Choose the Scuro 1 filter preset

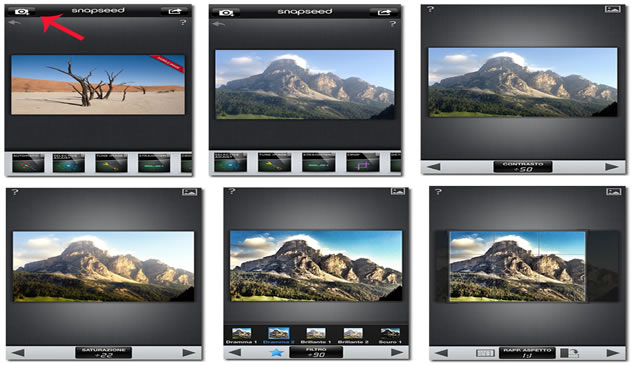pyautogui.click(x=390, y=336)
